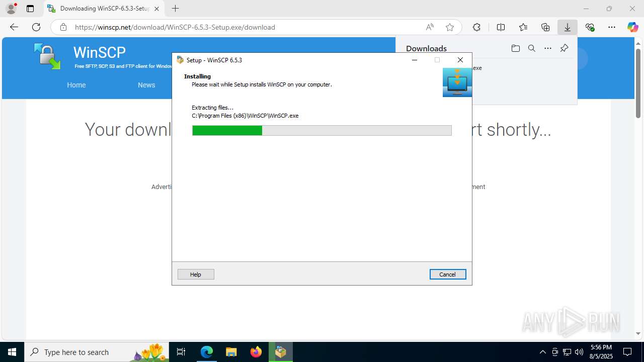Image resolution: width=644 pixels, height=362 pixels.
Task: Click the WinSCP padlock logo
Action: point(47,56)
